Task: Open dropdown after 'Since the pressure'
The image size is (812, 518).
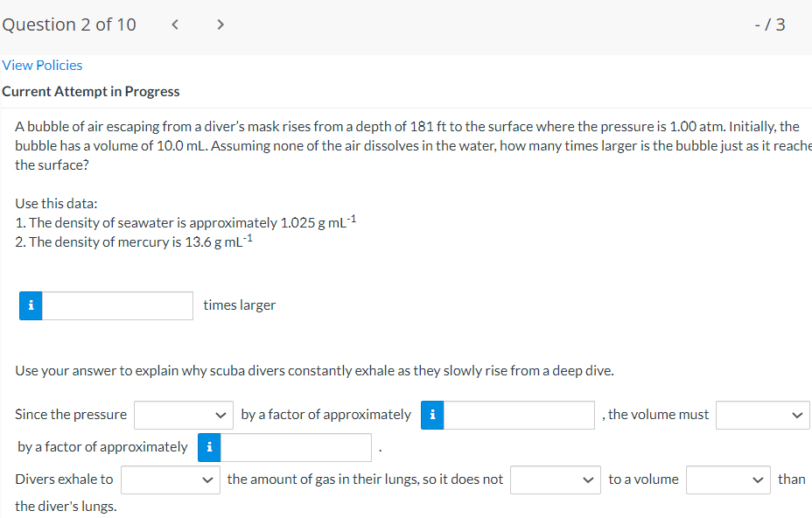Action: coord(184,415)
